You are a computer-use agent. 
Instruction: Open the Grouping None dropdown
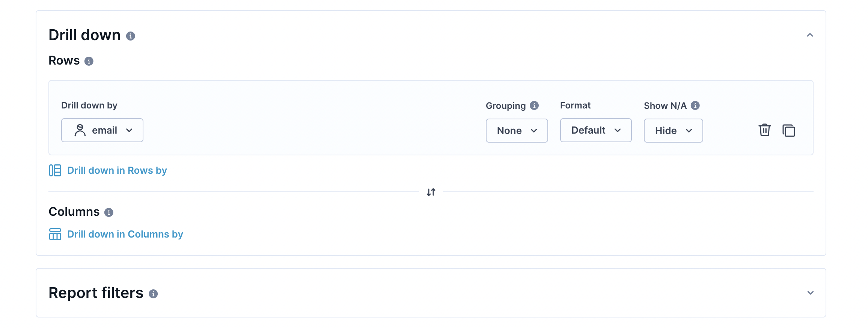(x=517, y=131)
